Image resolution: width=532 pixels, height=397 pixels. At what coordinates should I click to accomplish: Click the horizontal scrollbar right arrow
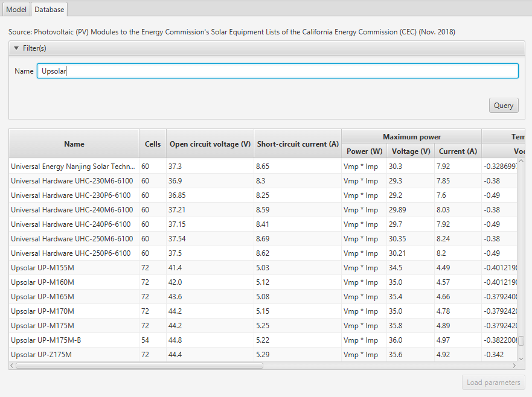pos(514,366)
